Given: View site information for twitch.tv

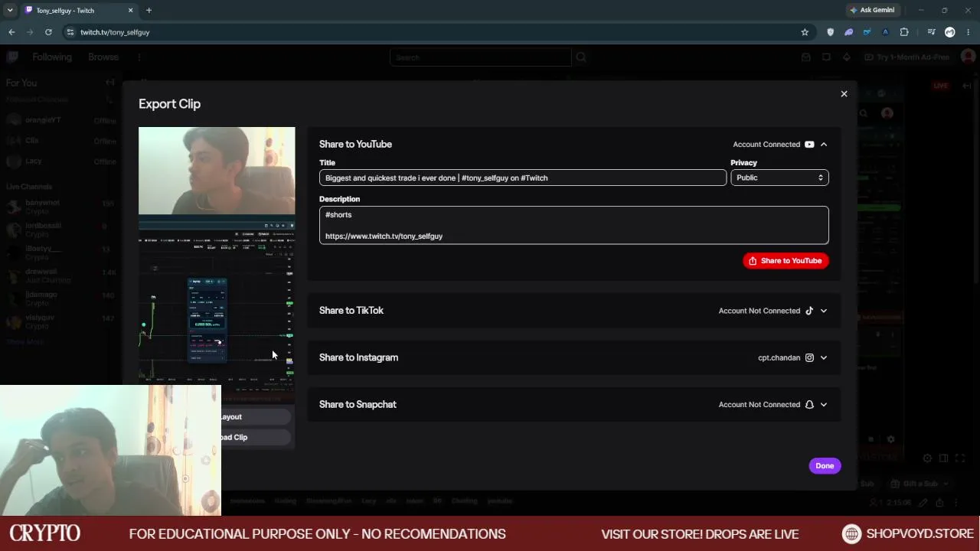Looking at the screenshot, I should [70, 32].
